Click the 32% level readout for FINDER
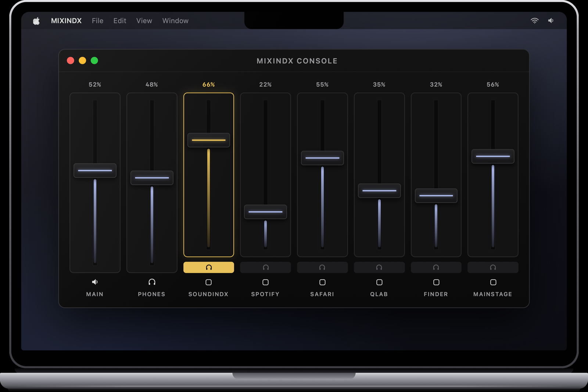Viewport: 588px width, 392px height. click(436, 84)
